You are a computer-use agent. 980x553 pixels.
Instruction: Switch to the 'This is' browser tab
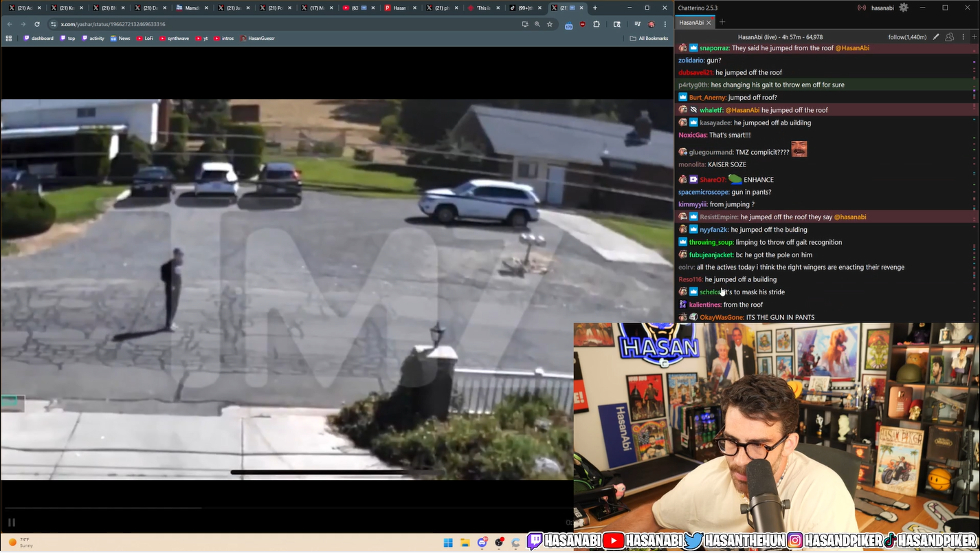tap(484, 8)
